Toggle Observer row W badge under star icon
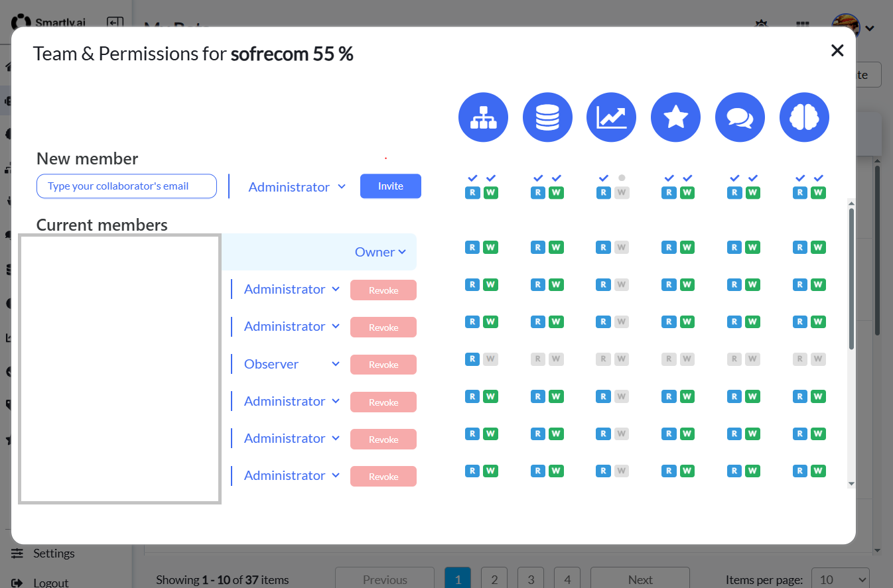The image size is (893, 588). 687,359
